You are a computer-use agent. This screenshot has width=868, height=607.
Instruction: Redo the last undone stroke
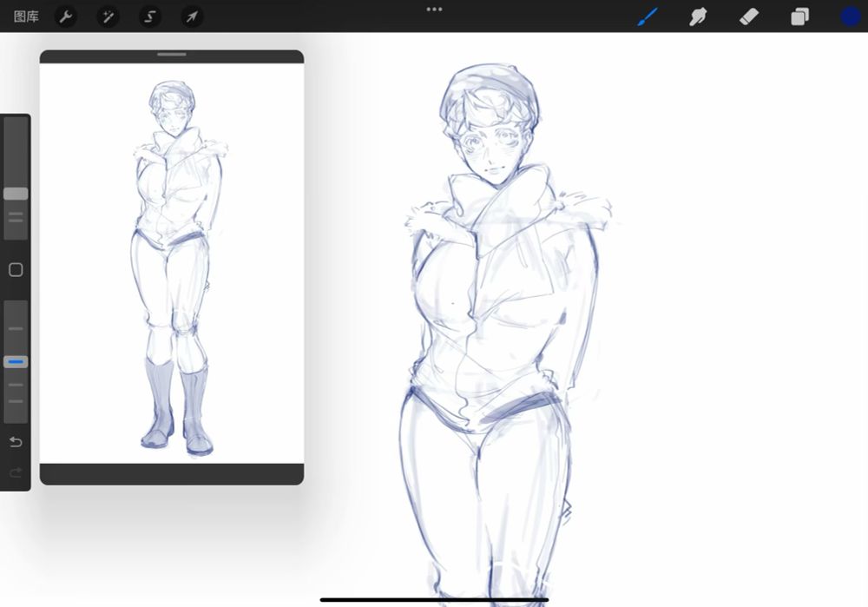coord(16,472)
